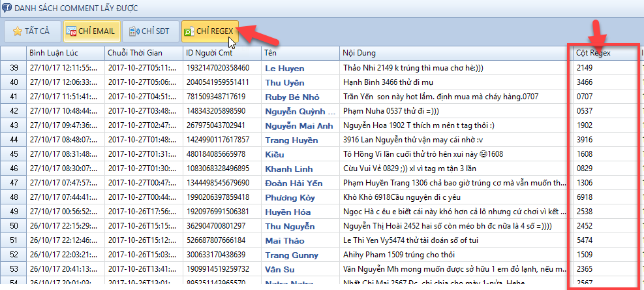Select the CHỈ EMAIL filter button

coord(92,31)
